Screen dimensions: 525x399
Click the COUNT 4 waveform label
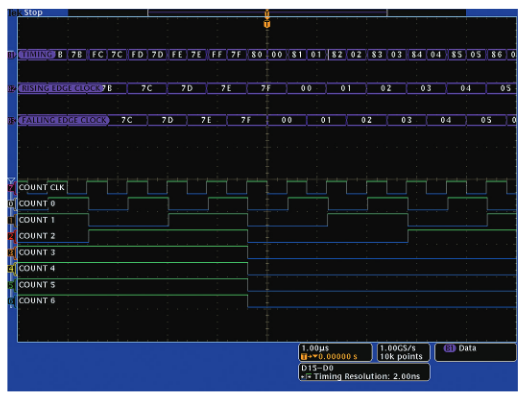click(37, 268)
